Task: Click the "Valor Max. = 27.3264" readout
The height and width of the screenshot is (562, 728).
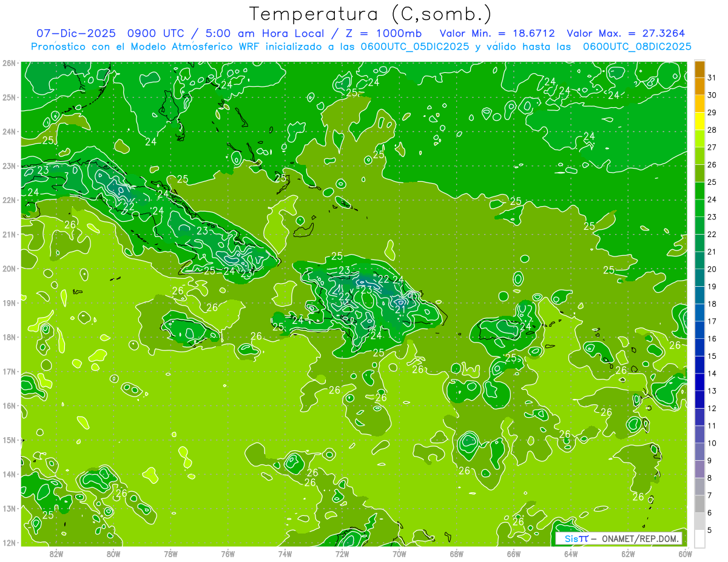Action: pos(626,33)
